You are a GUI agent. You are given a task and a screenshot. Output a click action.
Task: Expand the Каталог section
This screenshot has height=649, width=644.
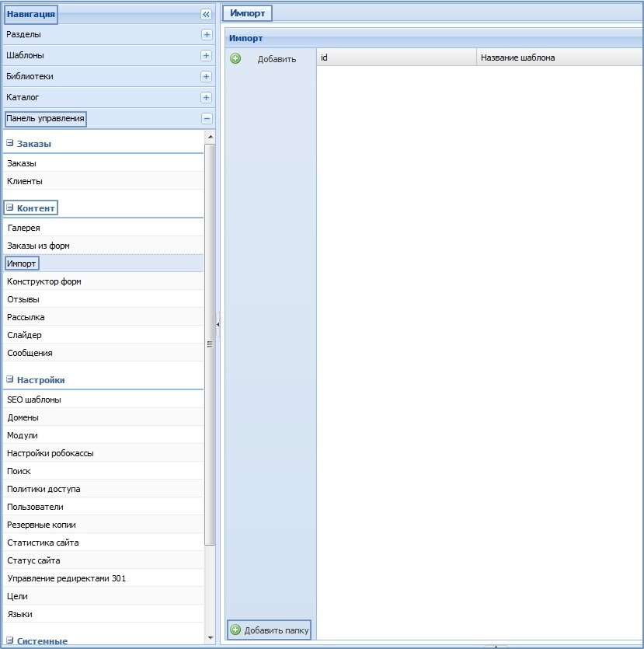(x=206, y=98)
